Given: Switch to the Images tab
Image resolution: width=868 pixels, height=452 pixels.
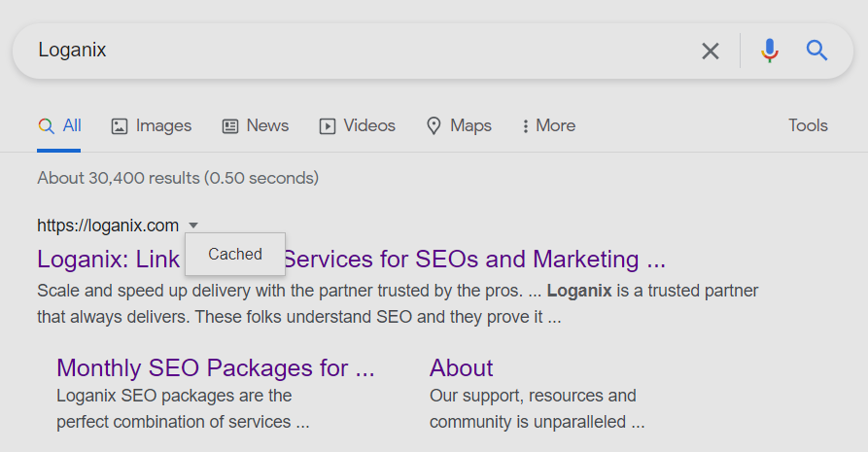Looking at the screenshot, I should 152,126.
